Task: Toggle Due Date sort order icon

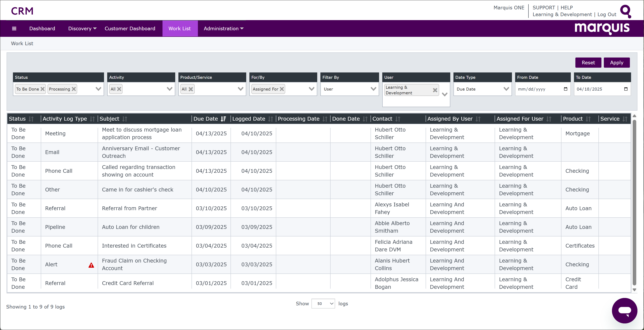Action: [x=223, y=119]
